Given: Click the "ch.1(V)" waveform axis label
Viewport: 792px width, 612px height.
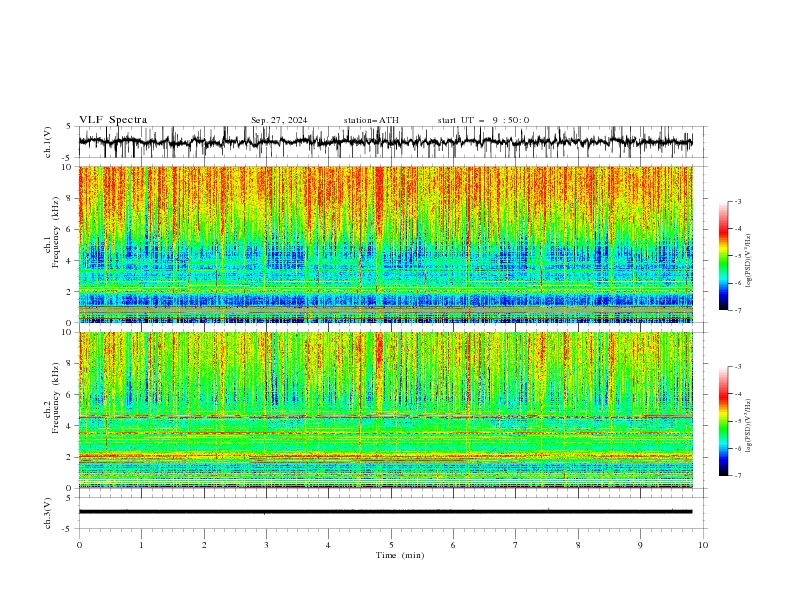Looking at the screenshot, I should click(48, 142).
